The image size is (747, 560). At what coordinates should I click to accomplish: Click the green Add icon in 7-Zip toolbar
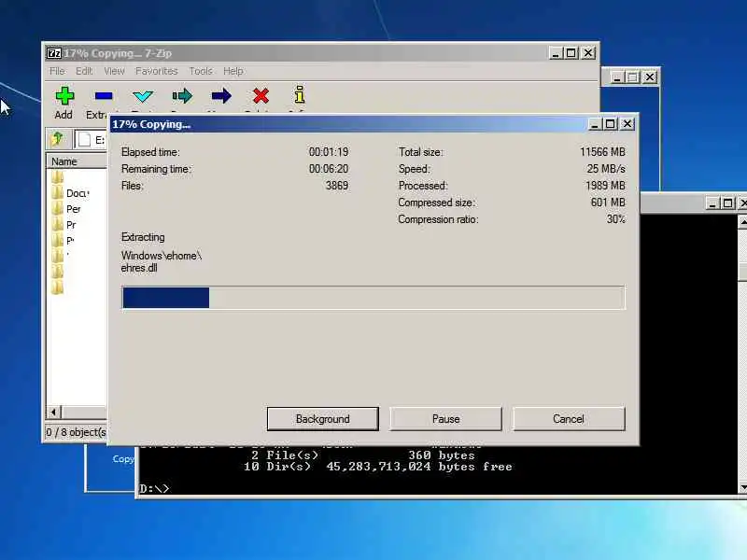coord(64,96)
